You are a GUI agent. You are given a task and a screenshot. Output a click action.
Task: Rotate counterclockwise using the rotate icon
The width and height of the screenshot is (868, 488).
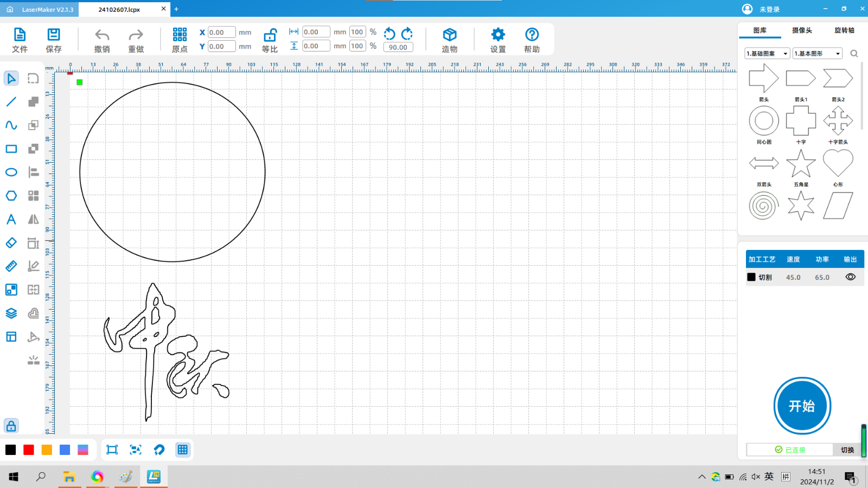390,34
